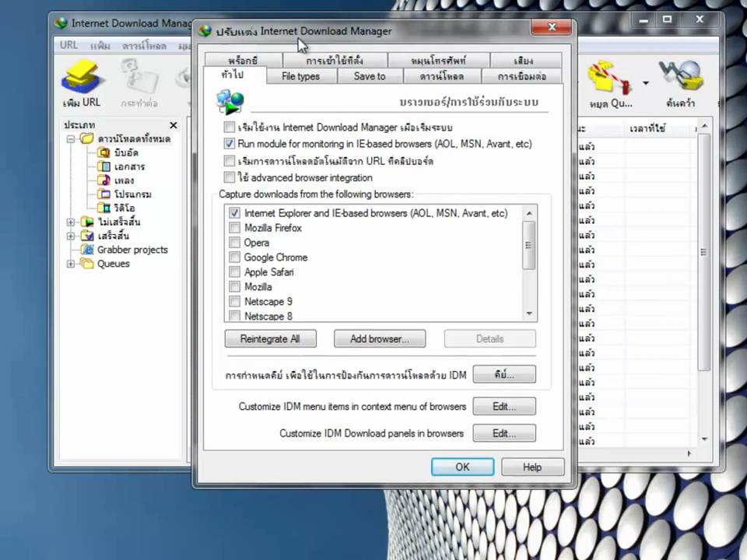
Task: Click the Add browser... button
Action: [x=380, y=338]
